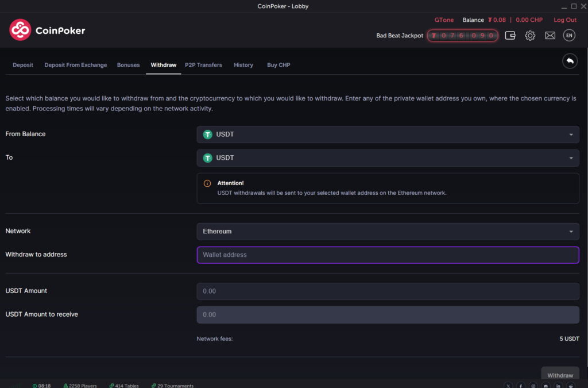Go to the Bonuses tab
588x388 pixels.
click(128, 65)
